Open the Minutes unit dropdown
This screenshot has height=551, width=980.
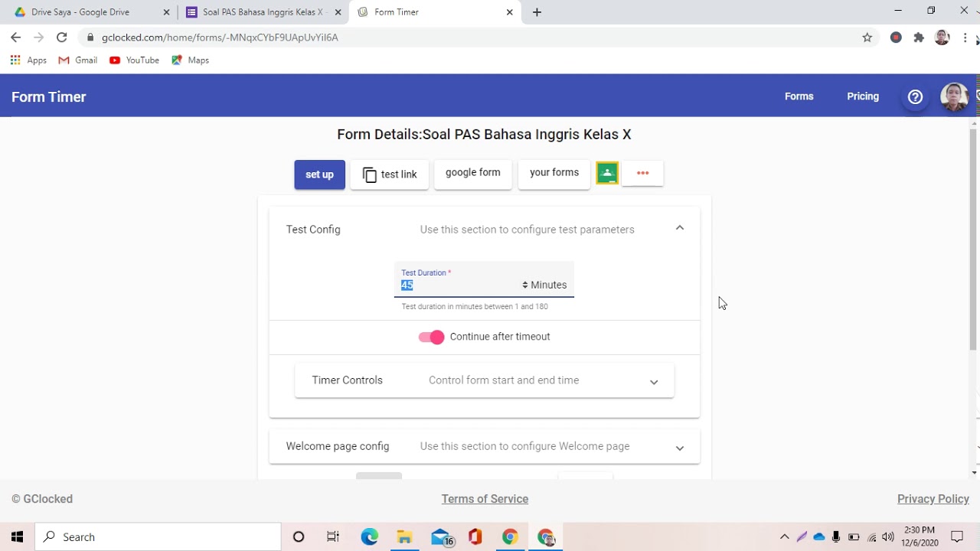tap(544, 285)
